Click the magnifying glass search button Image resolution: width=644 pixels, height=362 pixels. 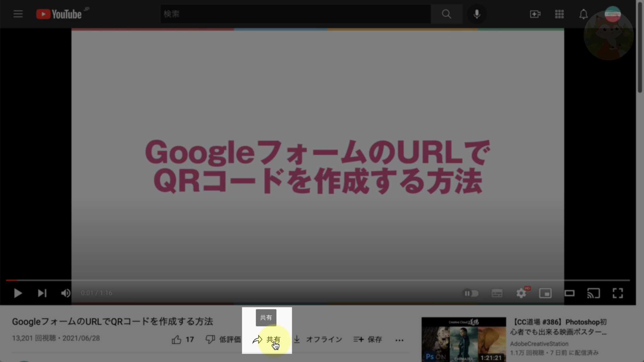pos(446,14)
